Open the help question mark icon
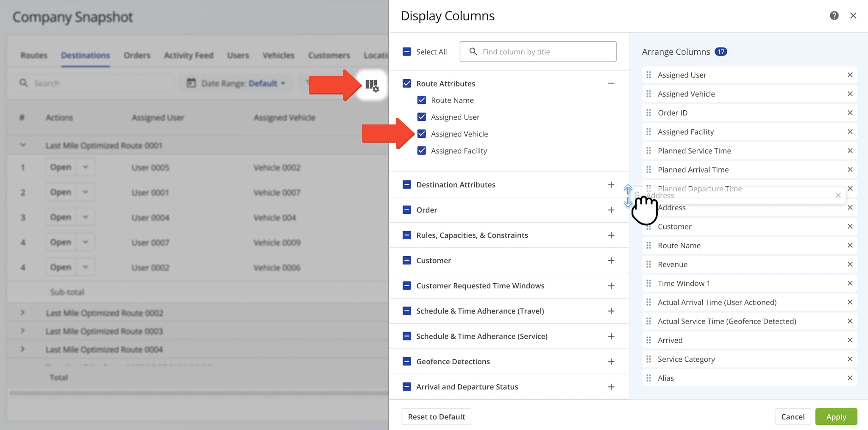The width and height of the screenshot is (868, 430). (834, 16)
